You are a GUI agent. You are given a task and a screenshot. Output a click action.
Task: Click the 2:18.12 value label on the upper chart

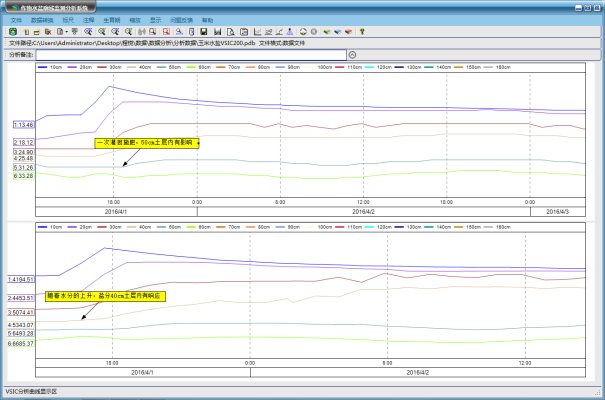click(24, 142)
